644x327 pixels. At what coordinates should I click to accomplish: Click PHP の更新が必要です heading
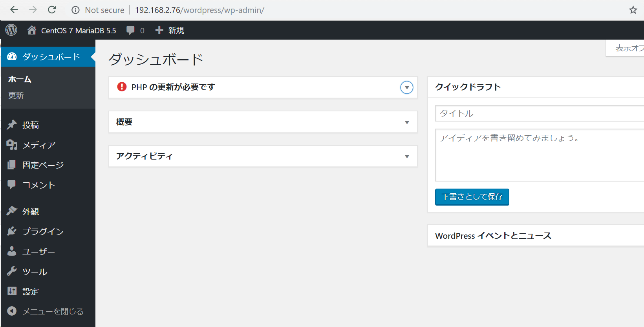[173, 87]
